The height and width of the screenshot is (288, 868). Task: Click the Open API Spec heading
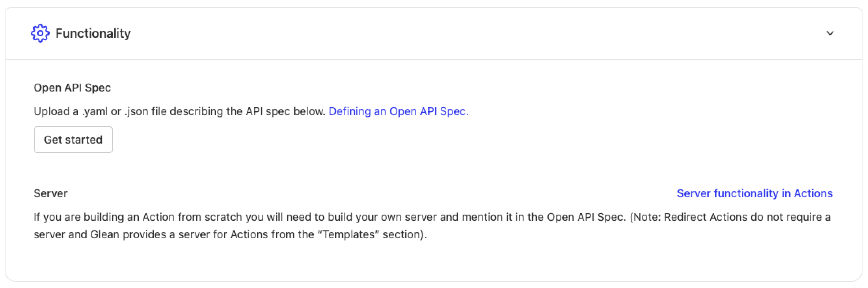point(72,88)
